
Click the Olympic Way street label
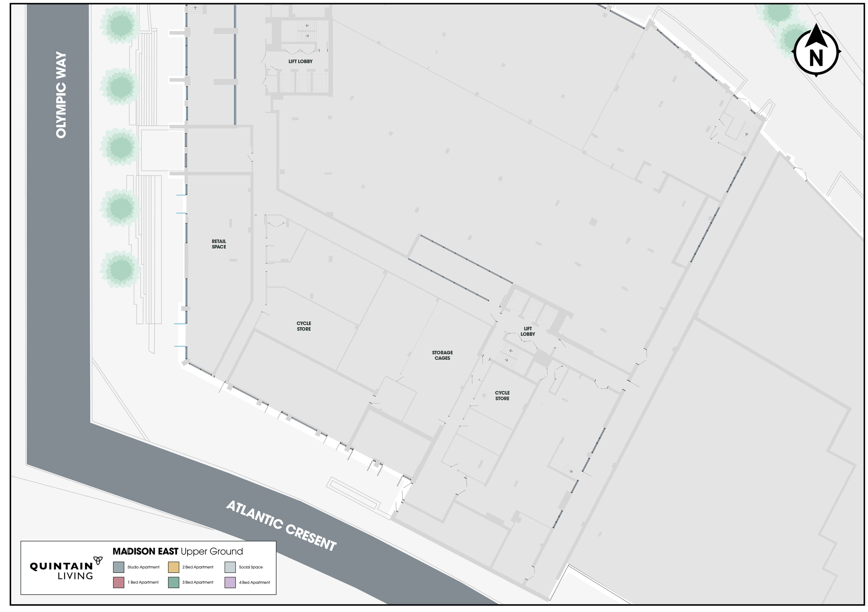point(61,95)
